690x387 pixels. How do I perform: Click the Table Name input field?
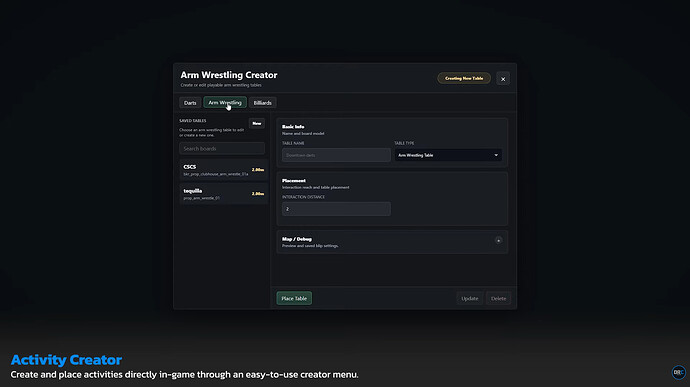pyautogui.click(x=336, y=155)
